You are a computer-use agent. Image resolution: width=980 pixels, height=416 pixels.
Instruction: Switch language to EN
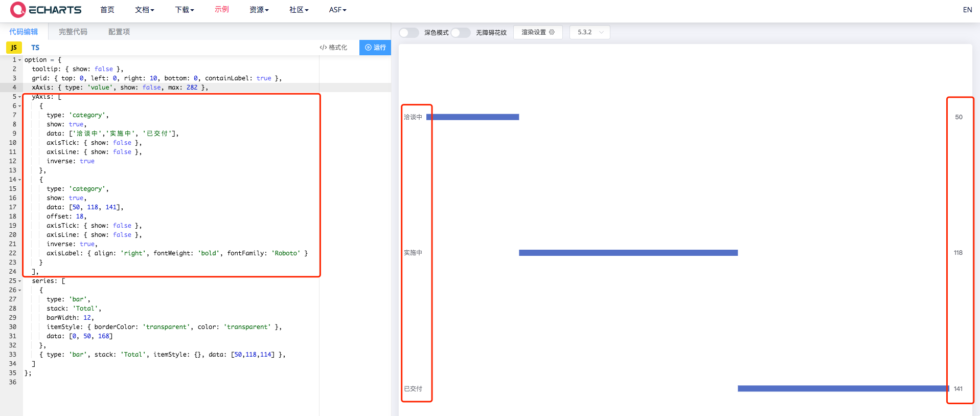pos(967,10)
